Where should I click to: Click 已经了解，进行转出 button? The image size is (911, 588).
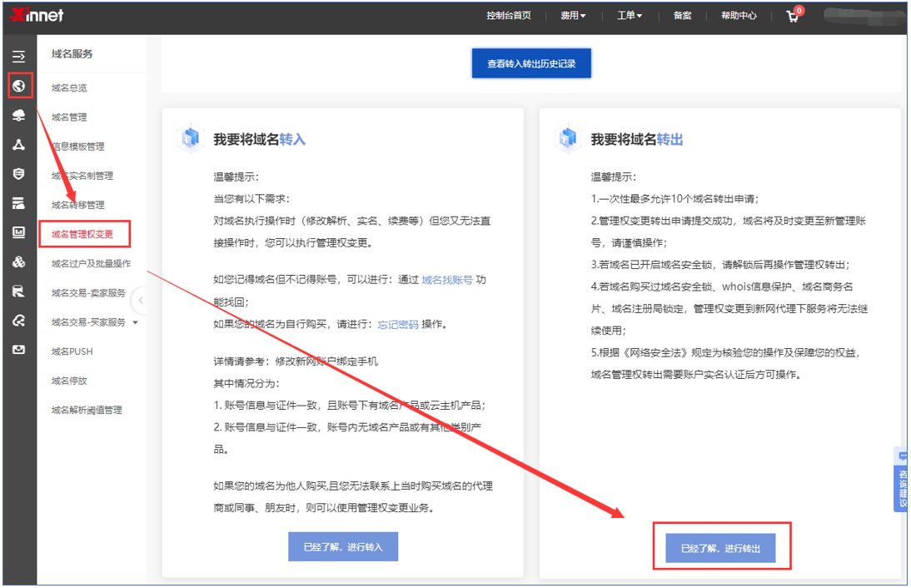click(x=720, y=548)
